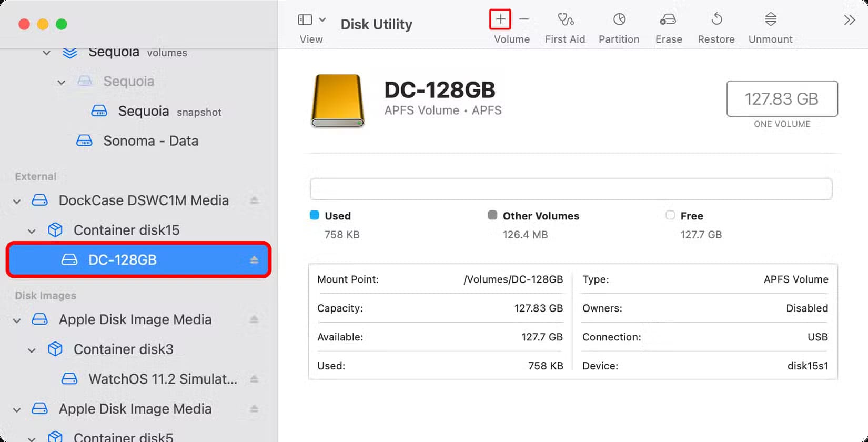868x442 pixels.
Task: Eject the DC-128GB volume
Action: [254, 260]
